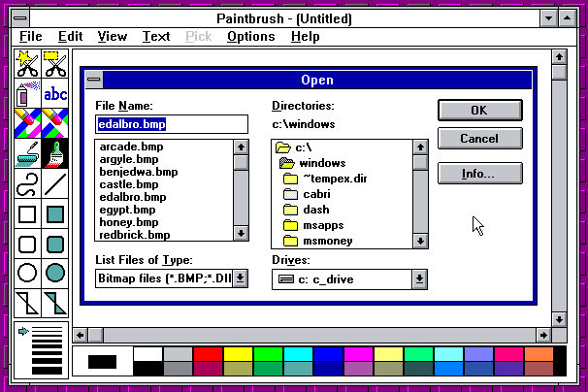Select the plain Eraser tool
This screenshot has height=392, width=588.
[55, 123]
